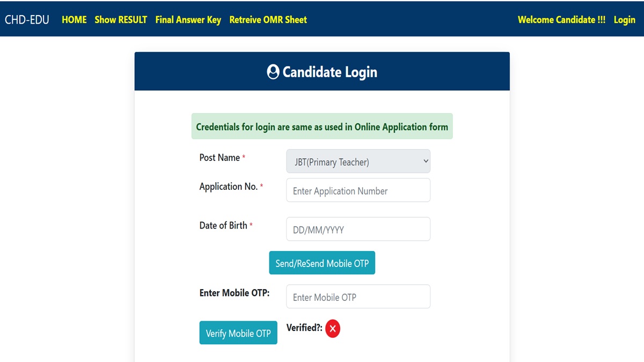Click the Post Name label

[219, 158]
